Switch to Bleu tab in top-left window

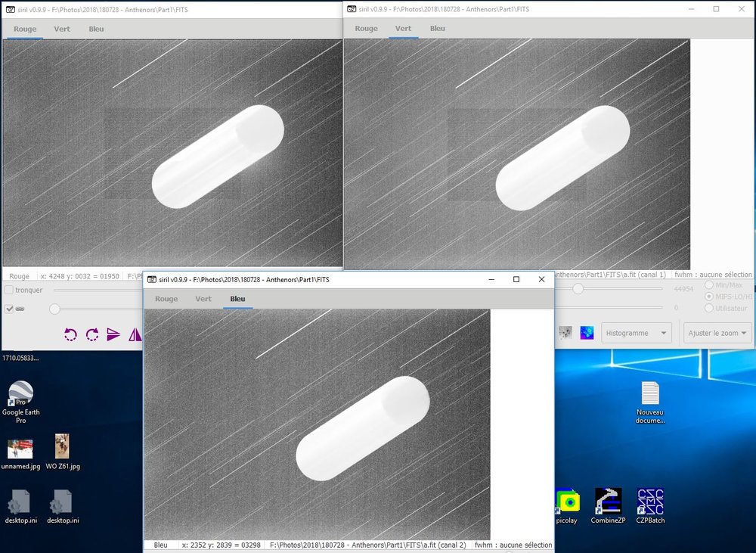(x=96, y=29)
